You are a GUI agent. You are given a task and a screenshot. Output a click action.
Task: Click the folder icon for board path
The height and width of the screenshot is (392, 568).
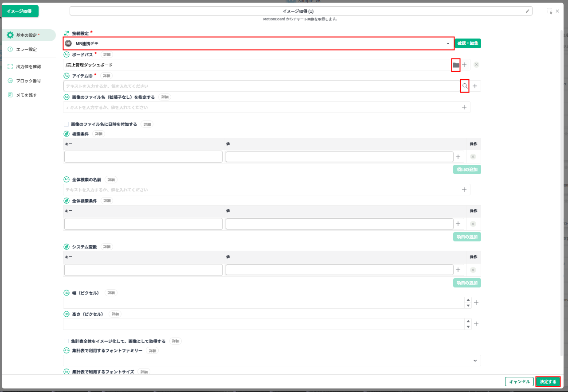point(456,65)
